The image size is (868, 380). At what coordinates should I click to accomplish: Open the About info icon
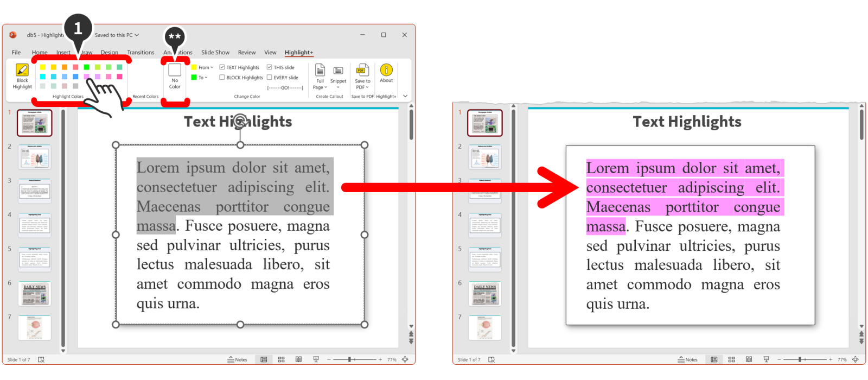386,70
